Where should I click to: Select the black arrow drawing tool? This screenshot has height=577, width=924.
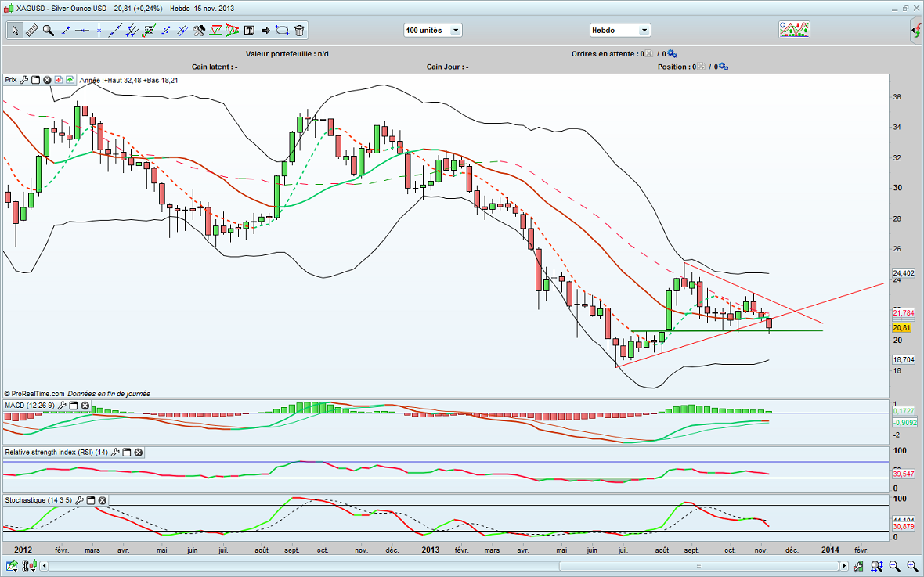(x=265, y=31)
